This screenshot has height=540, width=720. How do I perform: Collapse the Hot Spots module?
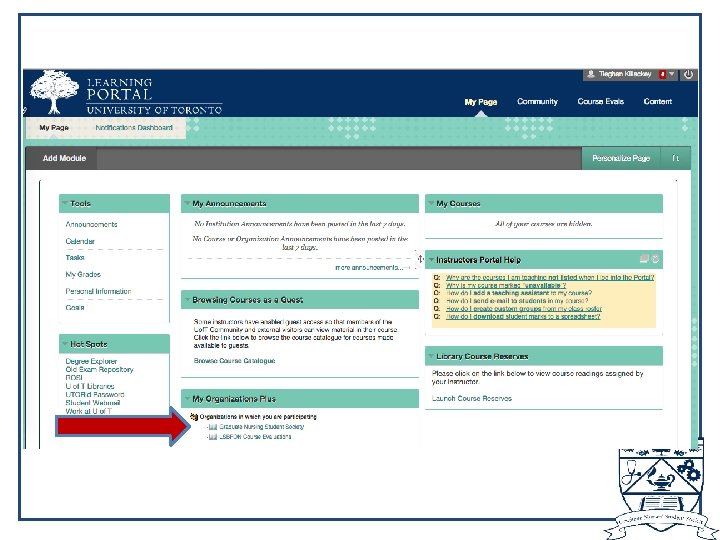click(x=65, y=343)
